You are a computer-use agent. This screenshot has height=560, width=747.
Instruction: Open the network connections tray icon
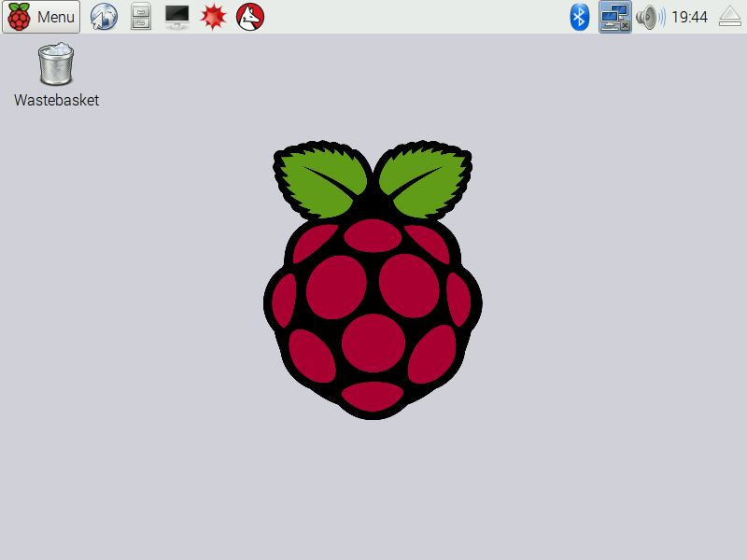[615, 17]
